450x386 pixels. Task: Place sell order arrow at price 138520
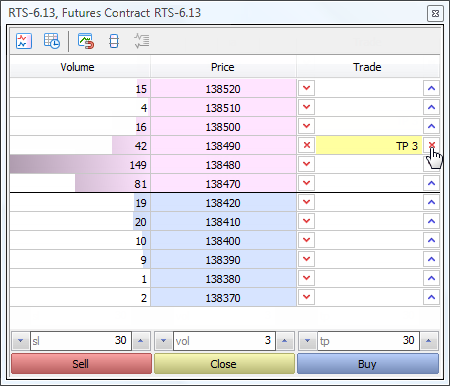click(x=307, y=88)
